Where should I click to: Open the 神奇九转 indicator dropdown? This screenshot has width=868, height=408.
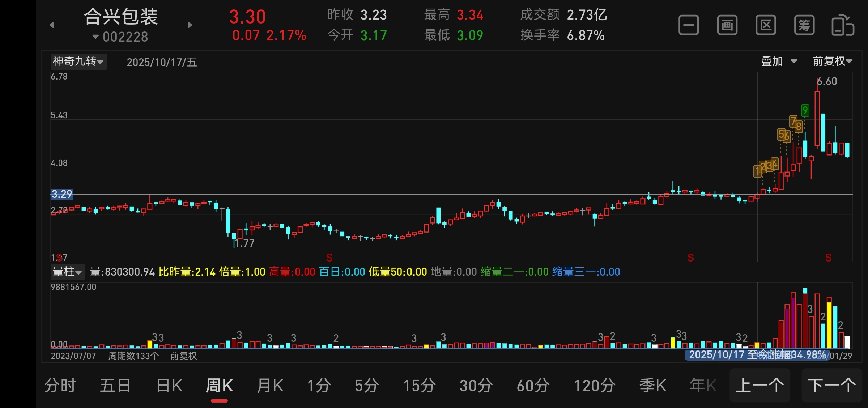click(78, 61)
